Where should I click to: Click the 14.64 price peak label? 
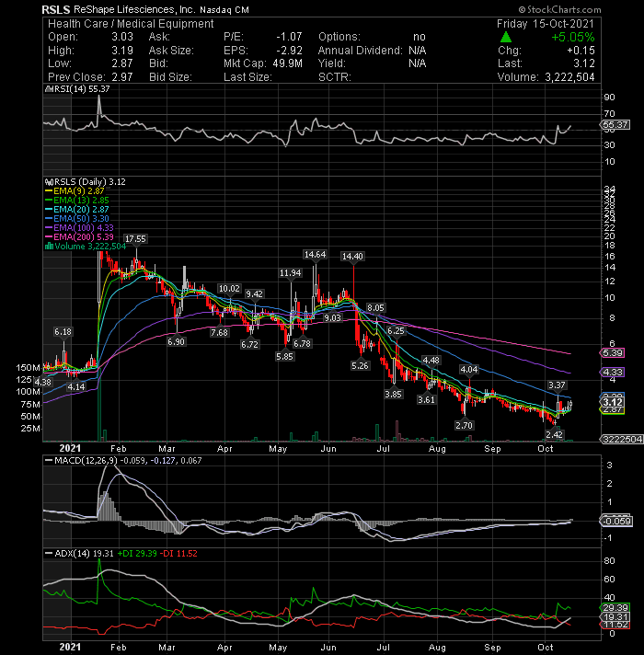(x=315, y=255)
